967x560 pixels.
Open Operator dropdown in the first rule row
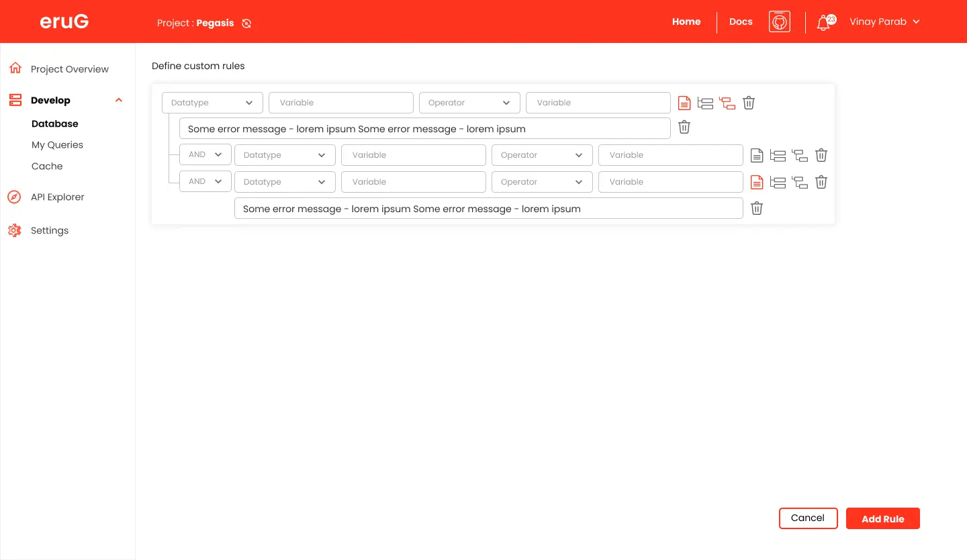tap(469, 103)
